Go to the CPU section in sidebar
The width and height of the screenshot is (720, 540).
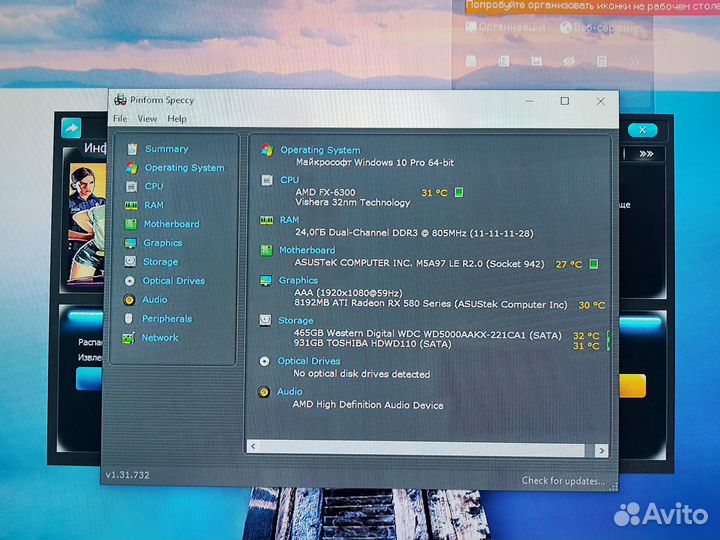coord(154,186)
